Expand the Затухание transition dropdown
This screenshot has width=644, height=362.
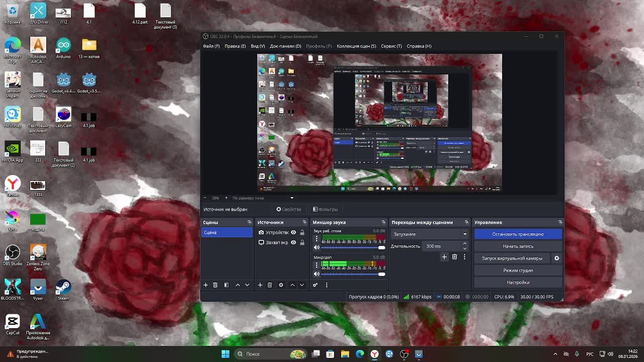coord(464,234)
